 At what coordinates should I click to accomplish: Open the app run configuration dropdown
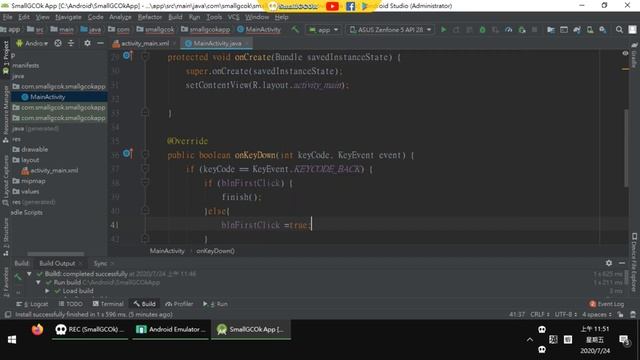coord(324,30)
